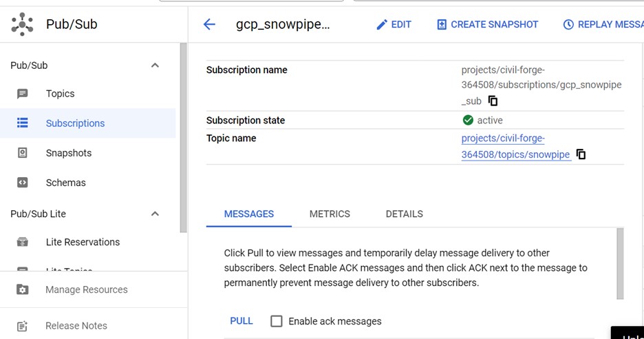Click the Snapshots sidebar icon
Viewport: 644px width, 339px height.
click(x=23, y=153)
